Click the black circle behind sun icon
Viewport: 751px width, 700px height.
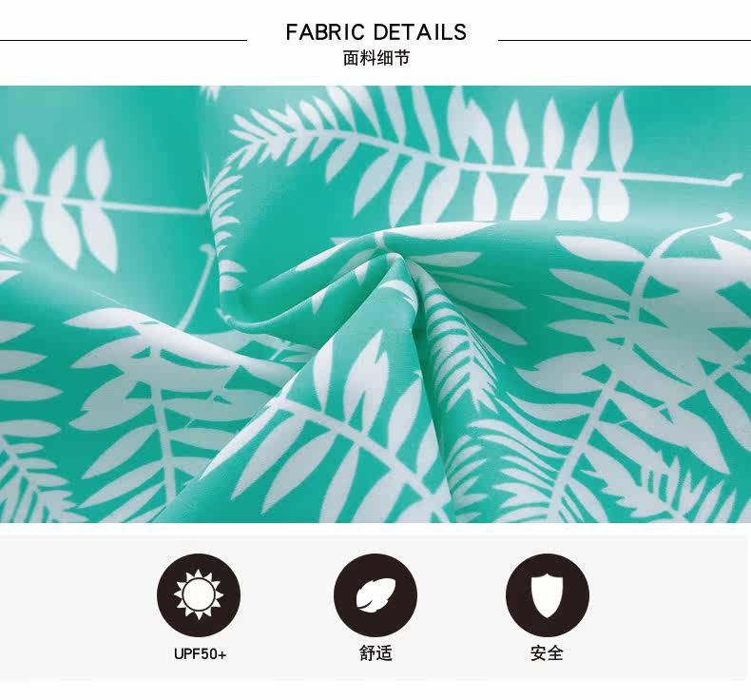pyautogui.click(x=199, y=594)
